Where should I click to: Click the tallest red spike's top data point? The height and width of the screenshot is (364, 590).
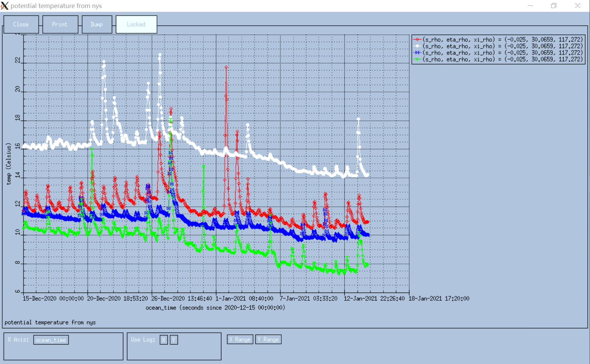pyautogui.click(x=226, y=67)
